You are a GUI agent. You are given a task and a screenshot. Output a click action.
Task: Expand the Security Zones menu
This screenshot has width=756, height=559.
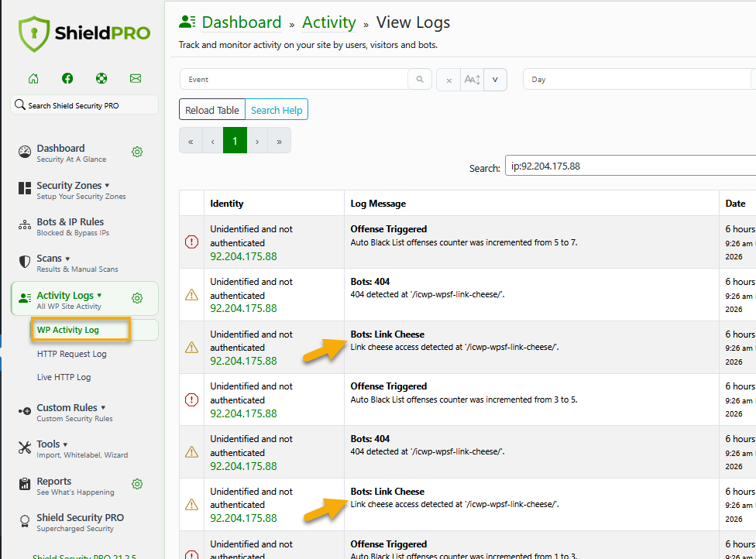click(107, 186)
